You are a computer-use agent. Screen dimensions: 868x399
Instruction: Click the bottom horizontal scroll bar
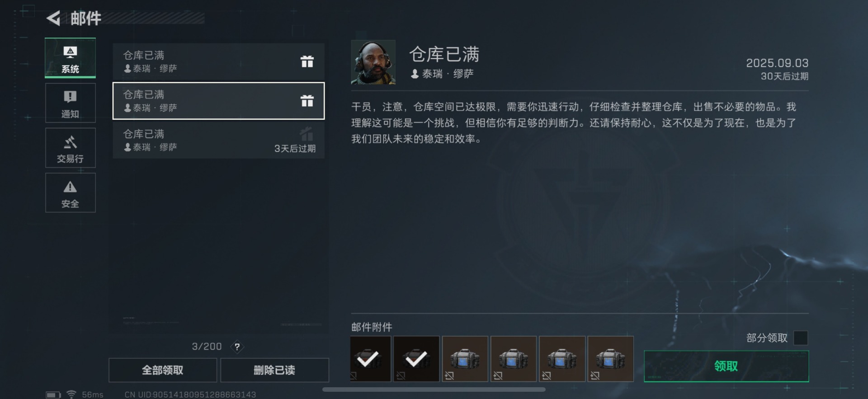point(434,389)
